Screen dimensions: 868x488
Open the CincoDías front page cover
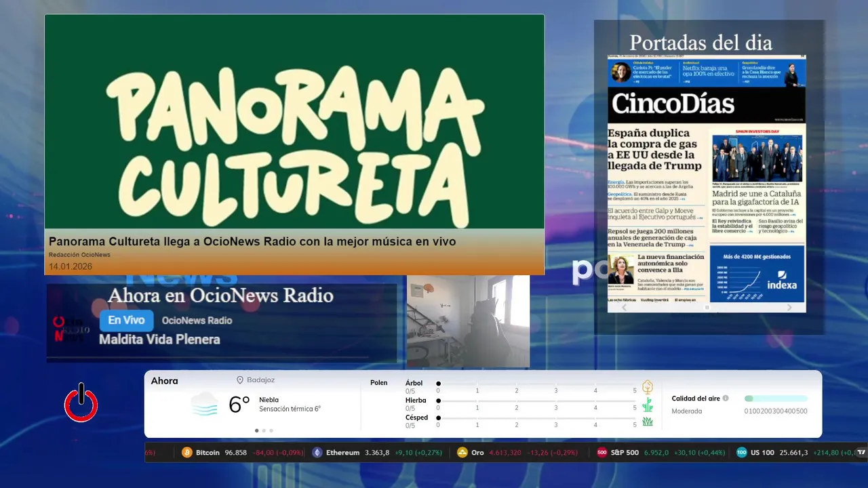707,178
